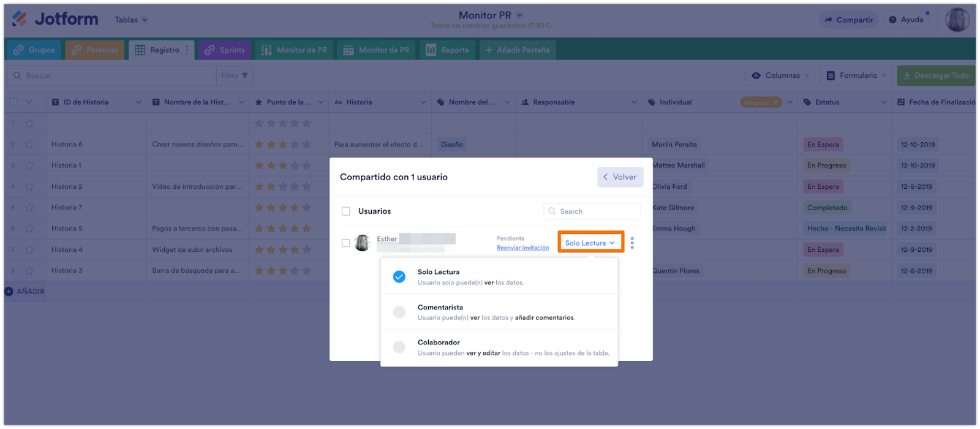Viewport: 980px width, 429px height.
Task: Select Solo Lectura permission option
Action: tap(499, 277)
